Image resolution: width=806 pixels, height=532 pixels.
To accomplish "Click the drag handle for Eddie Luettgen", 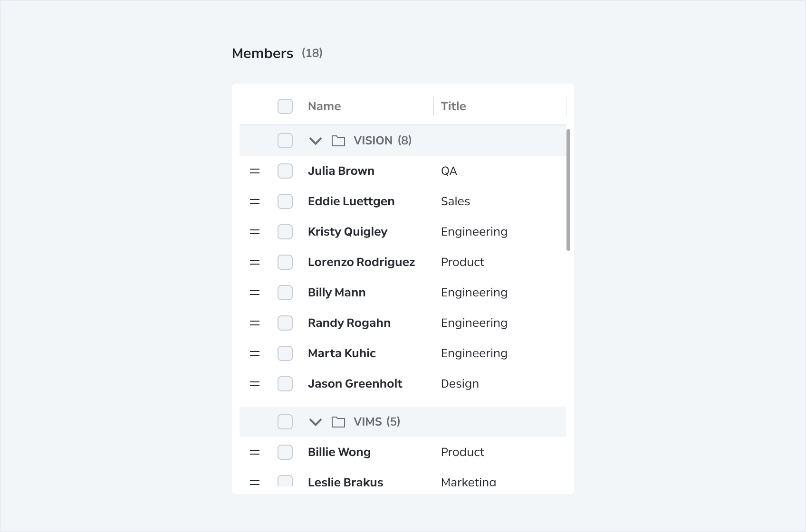I will click(x=255, y=201).
